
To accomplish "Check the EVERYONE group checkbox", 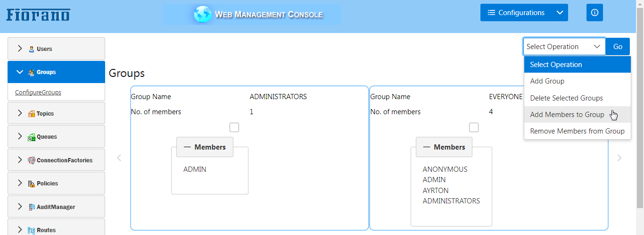I will [x=474, y=127].
